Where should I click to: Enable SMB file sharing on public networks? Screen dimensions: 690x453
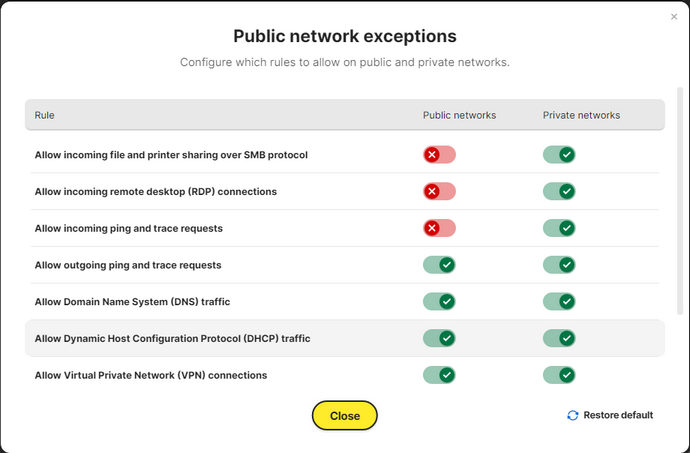439,155
